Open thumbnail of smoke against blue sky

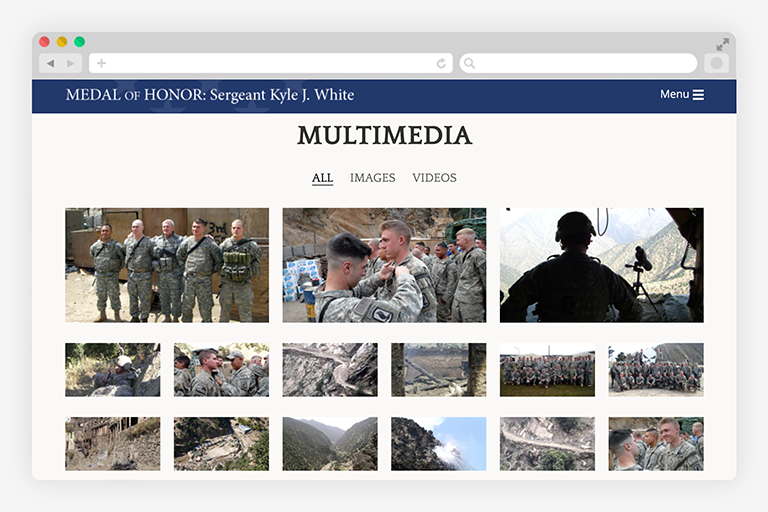click(439, 444)
